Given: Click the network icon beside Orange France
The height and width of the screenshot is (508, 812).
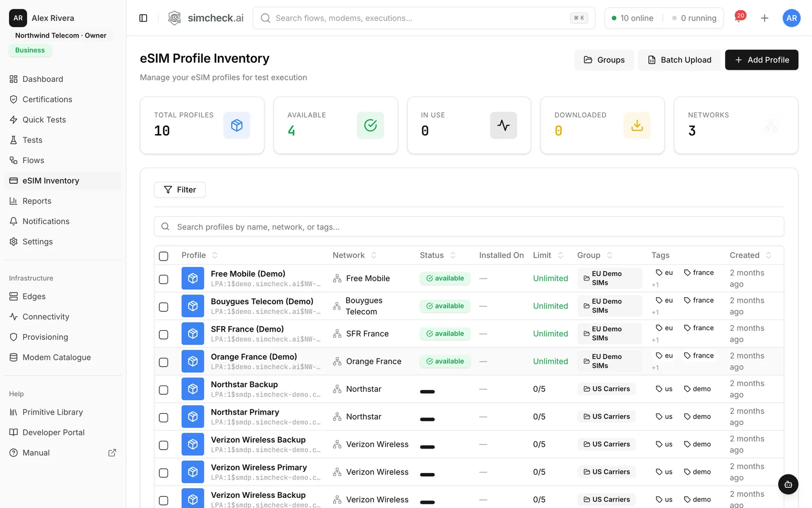Looking at the screenshot, I should point(337,361).
